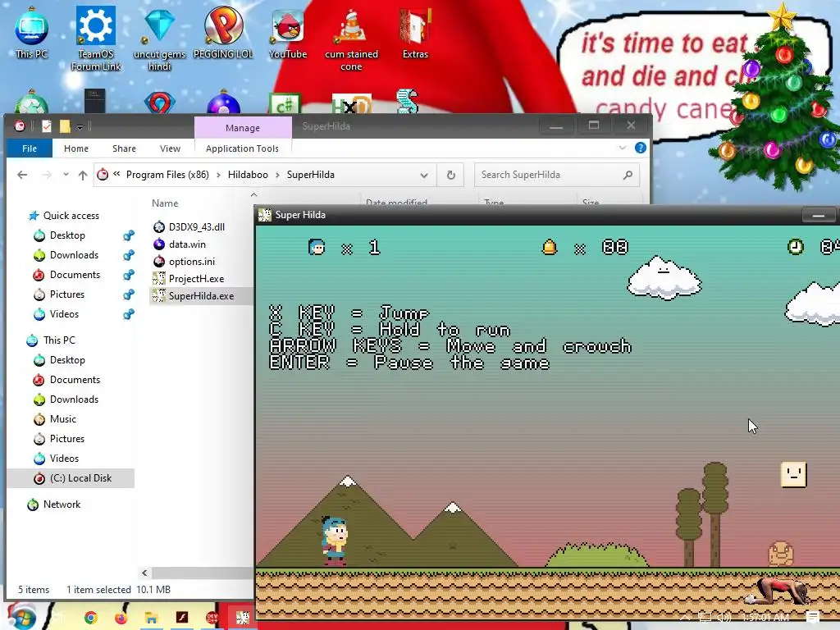Unpin Videos using its pin icon

129,314
